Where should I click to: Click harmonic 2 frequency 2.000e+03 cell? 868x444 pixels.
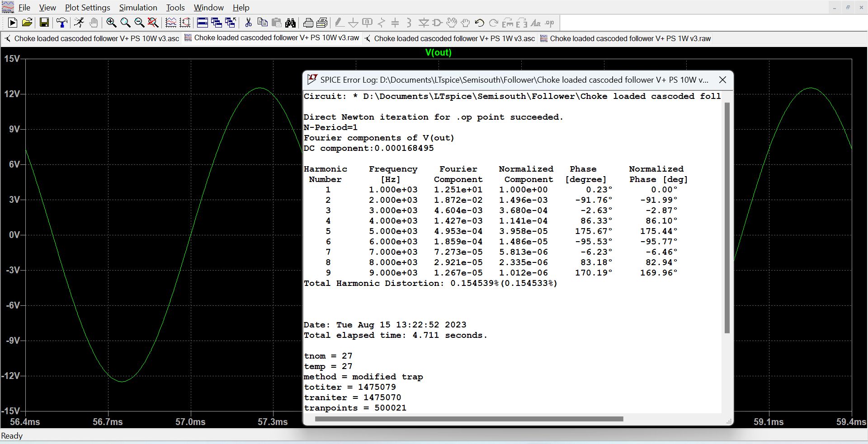(393, 200)
